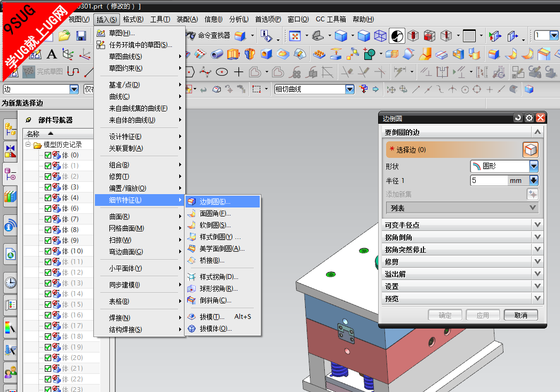Click the Tube feature icon
Viewport: 560px width, 392px height.
click(217, 54)
